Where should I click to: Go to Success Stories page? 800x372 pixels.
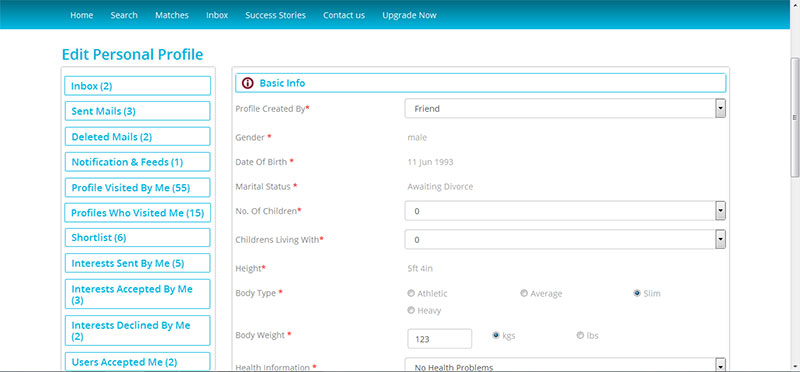[276, 15]
